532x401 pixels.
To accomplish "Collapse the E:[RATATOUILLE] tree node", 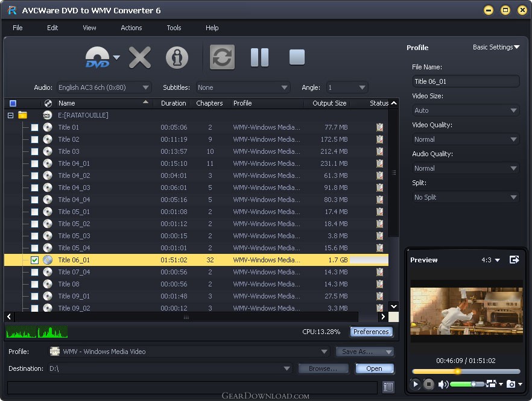I will (10, 115).
